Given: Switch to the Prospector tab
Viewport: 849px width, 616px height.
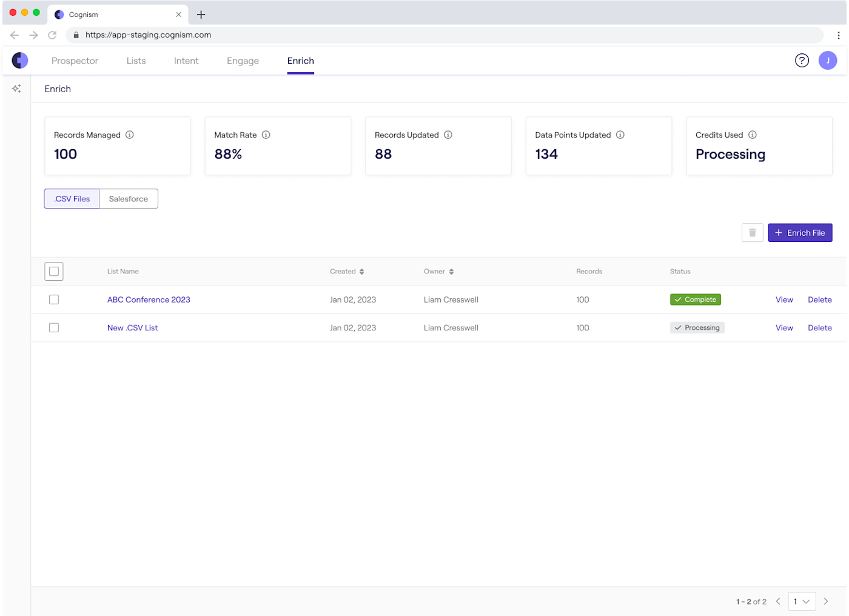Looking at the screenshot, I should 75,61.
